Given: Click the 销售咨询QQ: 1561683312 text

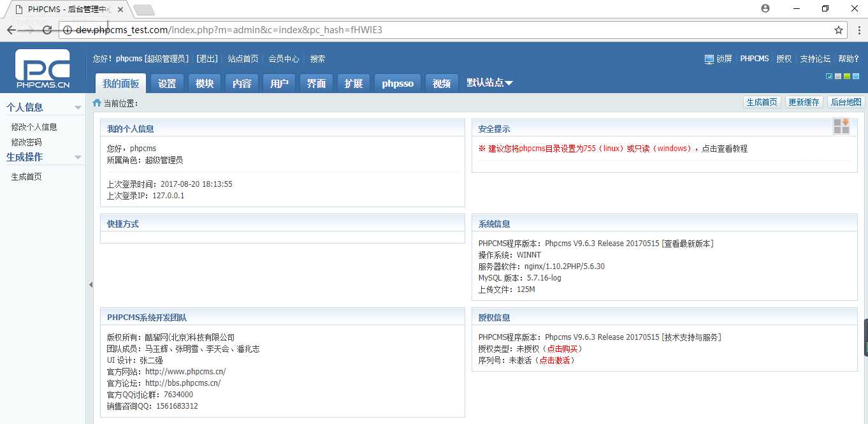Looking at the screenshot, I should 152,406.
